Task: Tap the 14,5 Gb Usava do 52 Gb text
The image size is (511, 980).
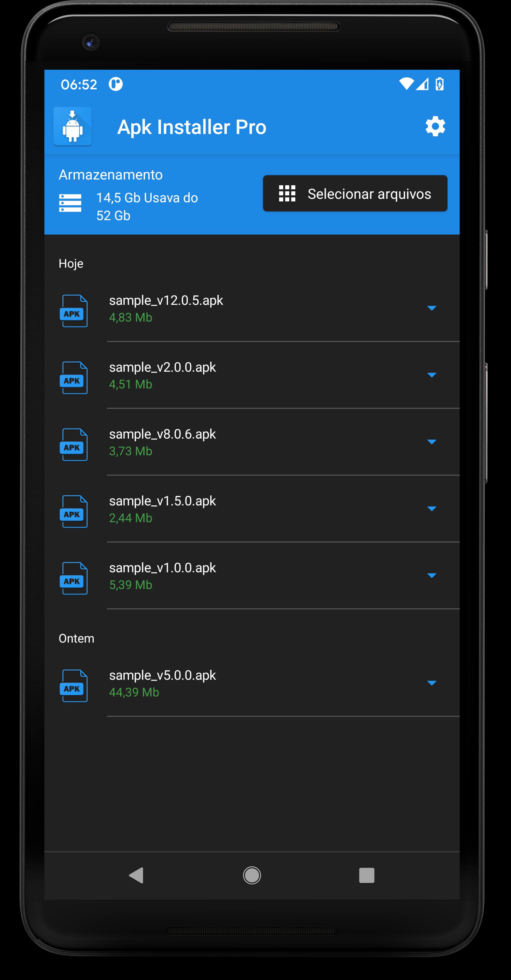Action: 147,207
